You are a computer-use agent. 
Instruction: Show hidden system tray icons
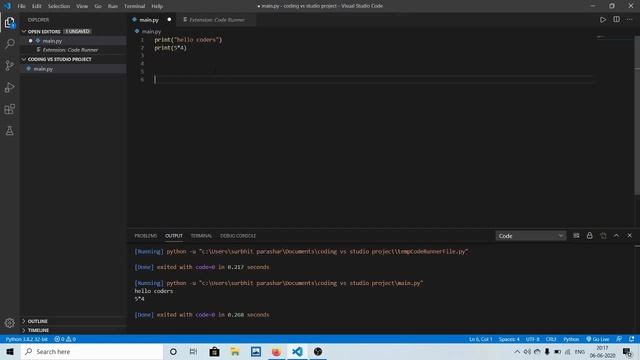[x=517, y=351]
